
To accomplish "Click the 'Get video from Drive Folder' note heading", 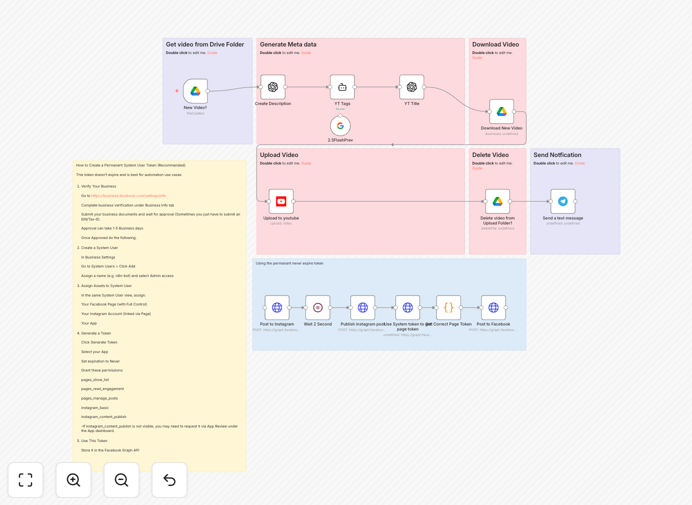I will tap(205, 44).
